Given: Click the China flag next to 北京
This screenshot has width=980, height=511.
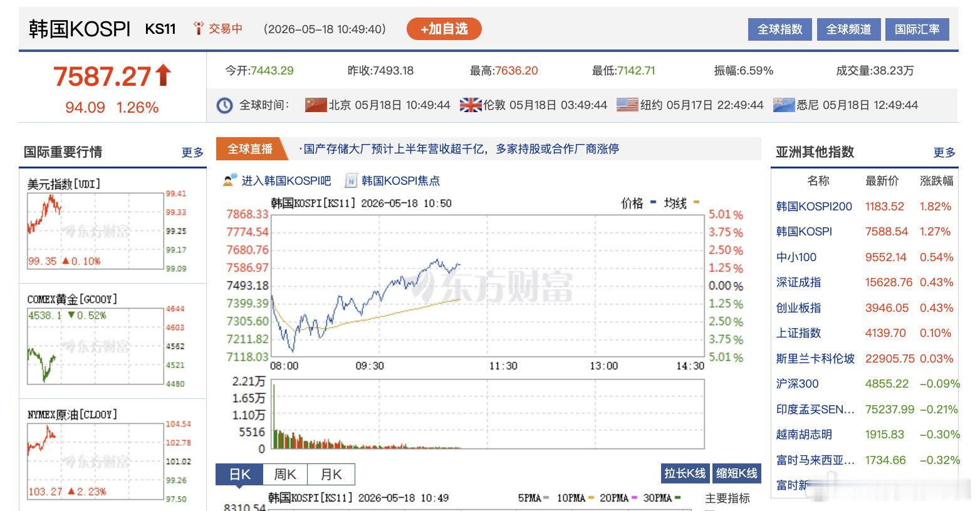Looking at the screenshot, I should [316, 105].
